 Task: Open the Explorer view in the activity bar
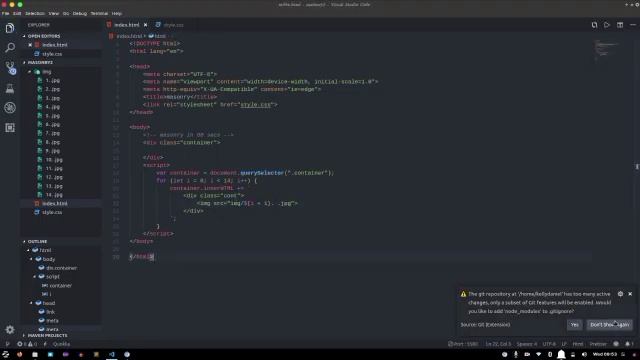[10, 28]
